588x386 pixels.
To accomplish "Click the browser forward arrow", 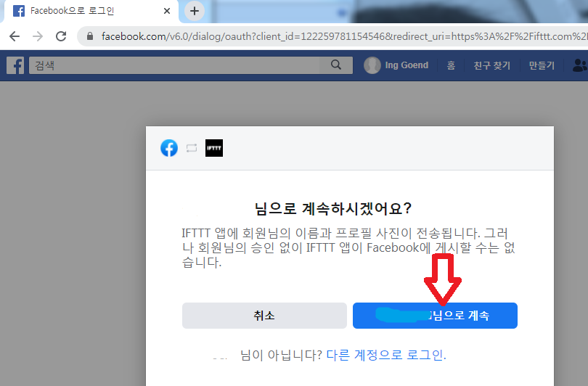I will tap(38, 36).
